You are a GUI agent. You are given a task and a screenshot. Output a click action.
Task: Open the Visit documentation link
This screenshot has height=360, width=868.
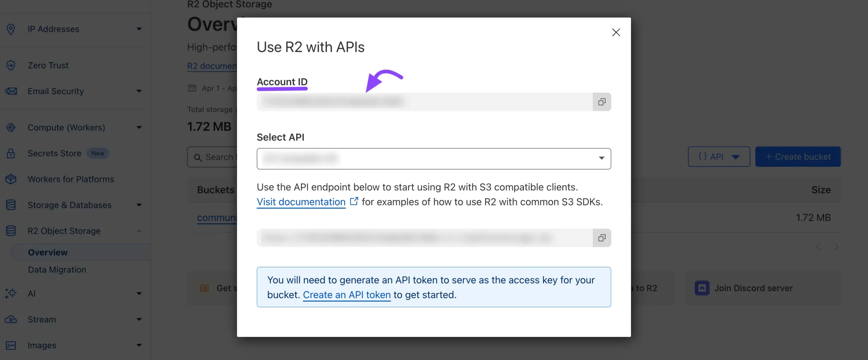click(301, 202)
